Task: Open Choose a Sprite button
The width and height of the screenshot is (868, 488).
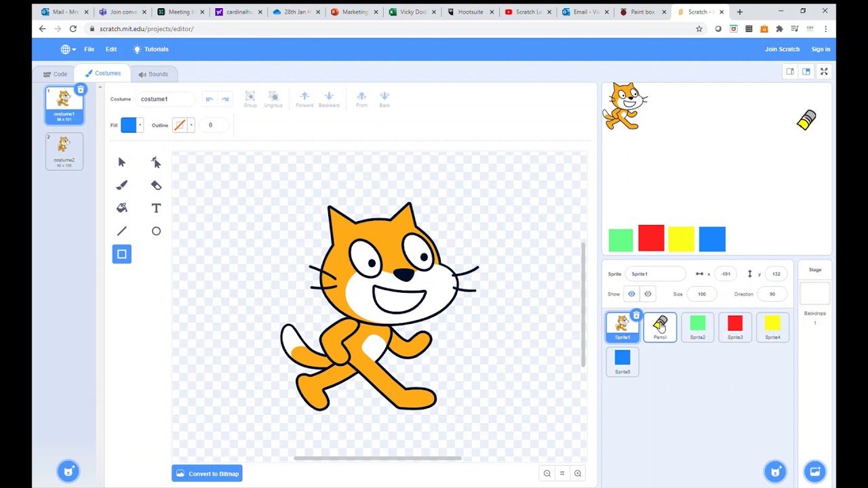Action: (775, 471)
